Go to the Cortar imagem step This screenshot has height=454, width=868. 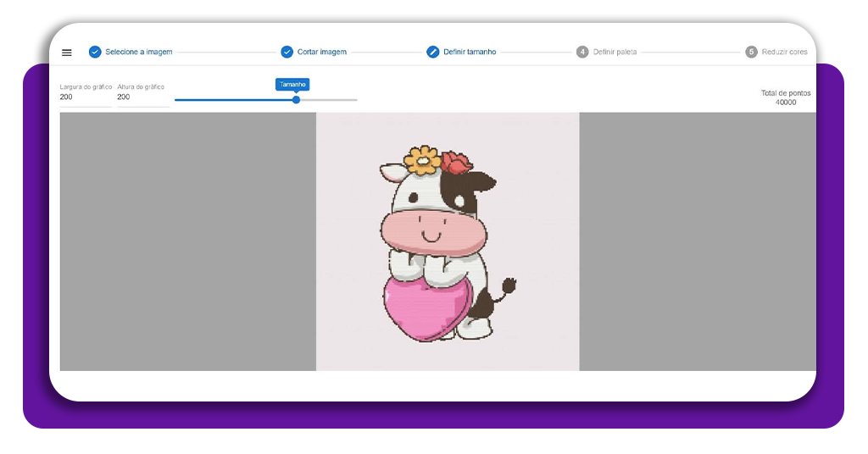(x=321, y=52)
